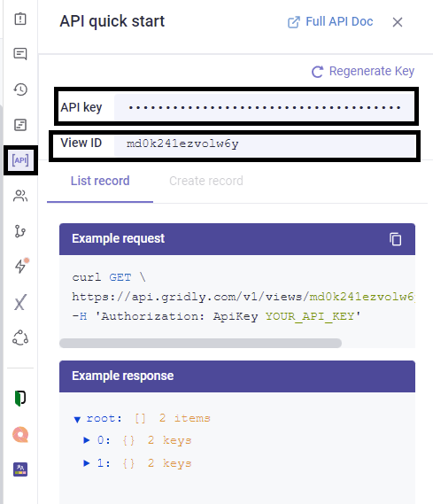Expand item 1 in example response
433x504 pixels.
coord(87,463)
